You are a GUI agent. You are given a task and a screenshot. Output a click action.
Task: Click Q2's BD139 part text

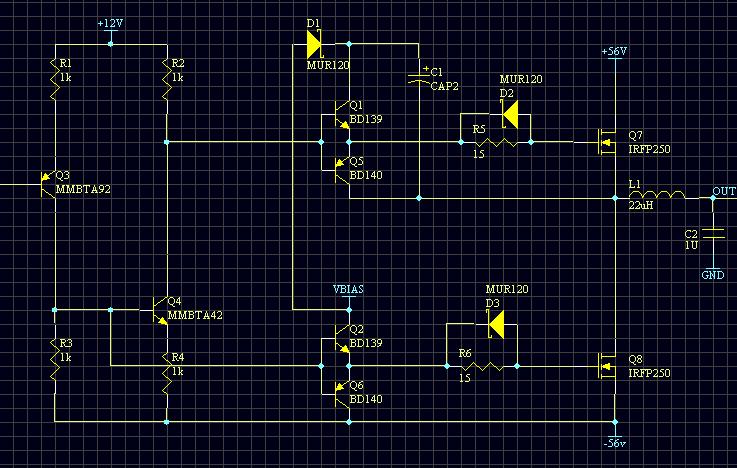(x=366, y=343)
